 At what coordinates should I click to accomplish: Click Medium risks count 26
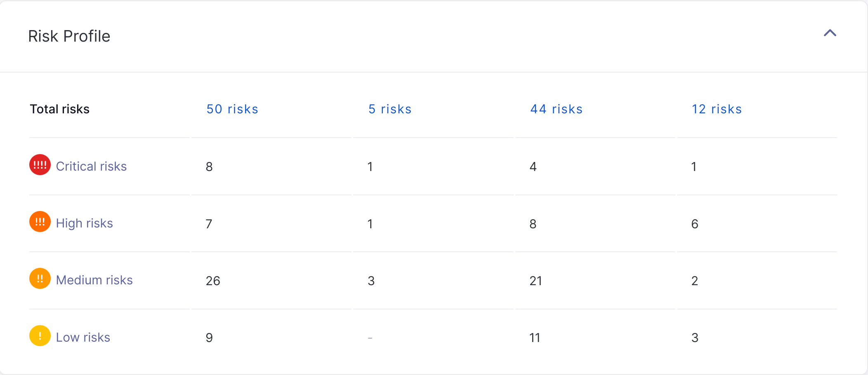213,281
